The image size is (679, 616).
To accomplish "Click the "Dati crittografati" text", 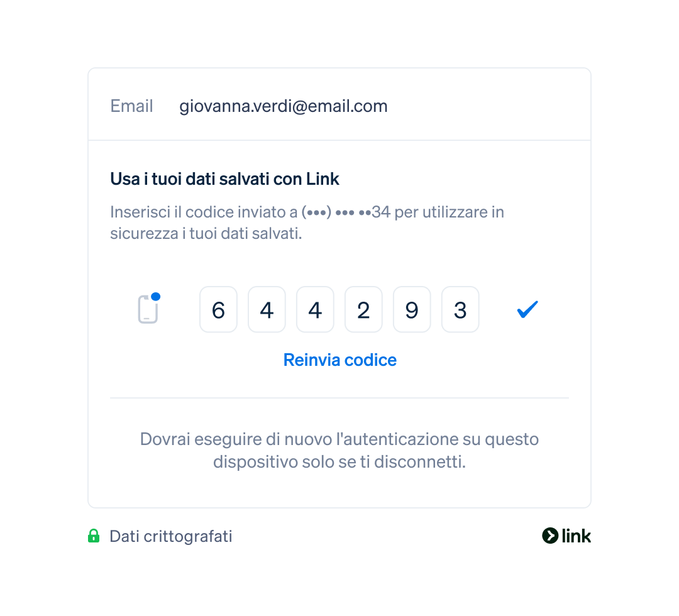I will click(171, 536).
